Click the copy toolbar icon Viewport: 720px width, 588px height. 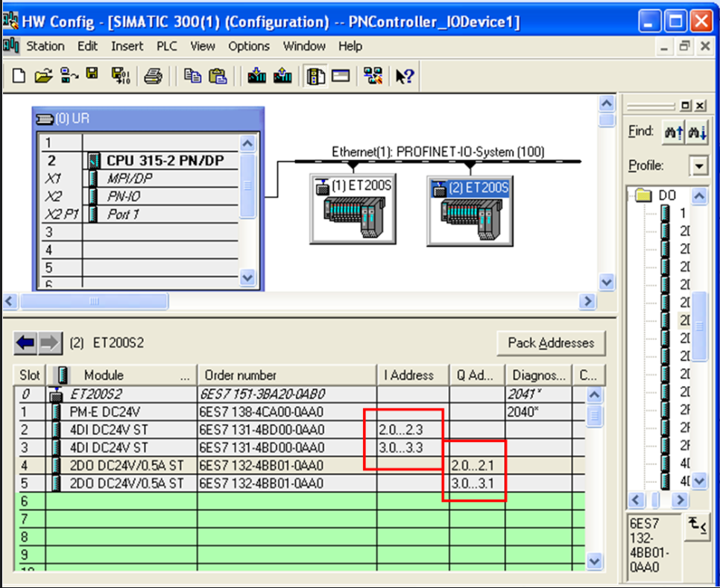click(192, 76)
